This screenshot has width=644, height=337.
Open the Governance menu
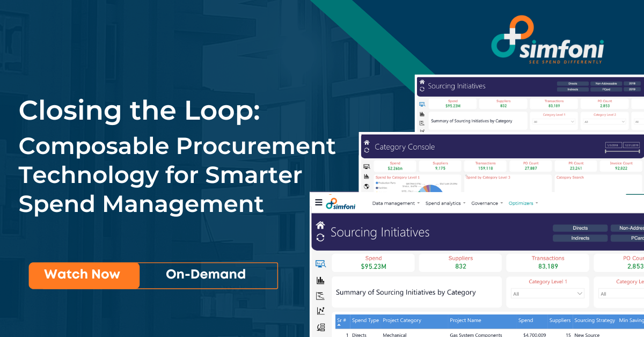[487, 203]
